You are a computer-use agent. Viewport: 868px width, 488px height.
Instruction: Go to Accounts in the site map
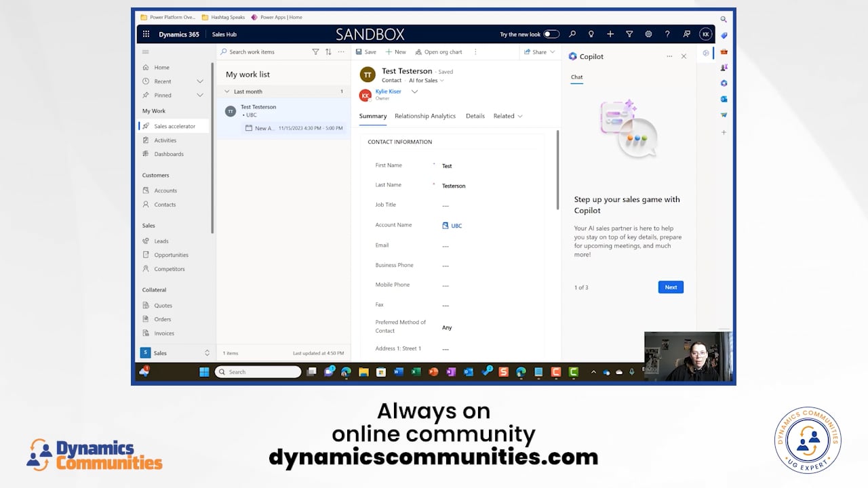[x=165, y=190]
